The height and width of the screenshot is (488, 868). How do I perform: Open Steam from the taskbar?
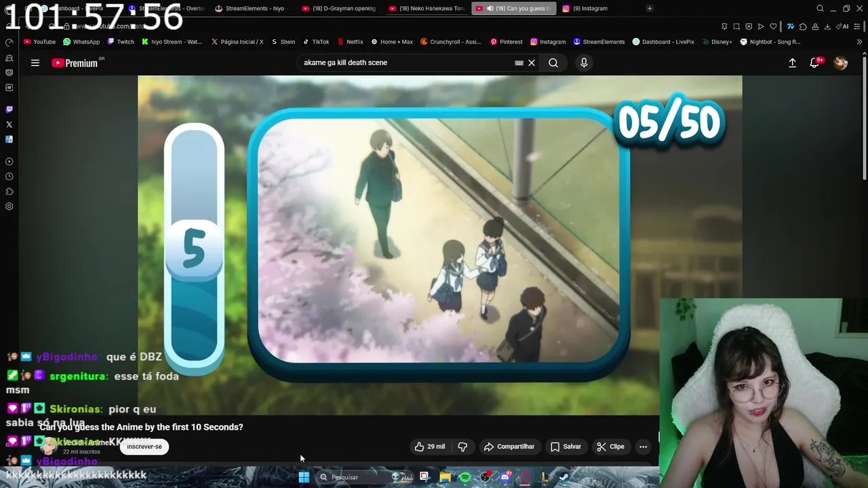pyautogui.click(x=564, y=477)
